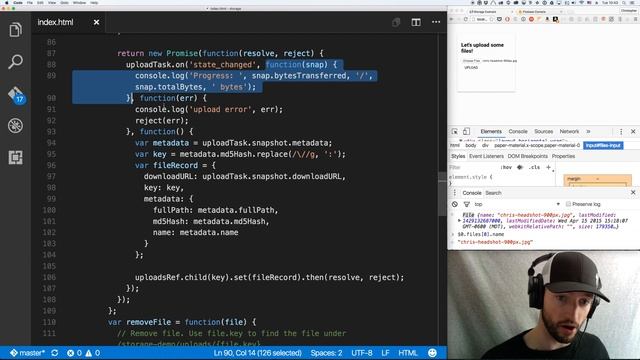Click the HTML language mode indicator
The image size is (640, 360).
(408, 353)
